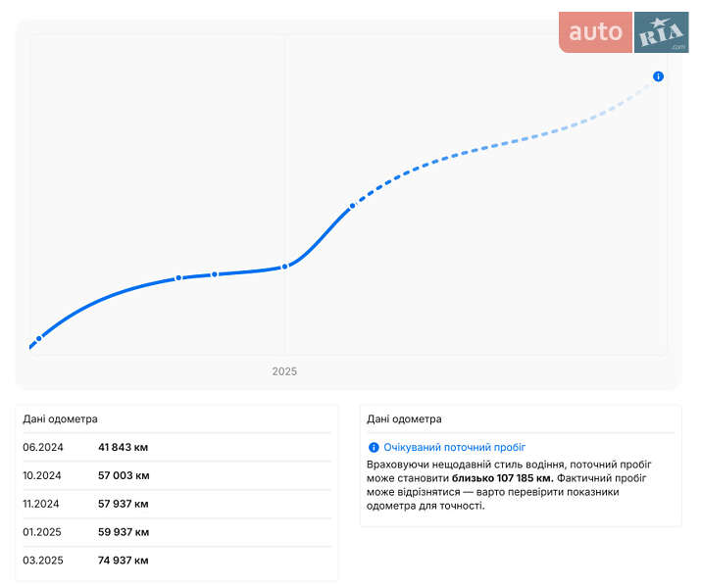
Task: Click the 01.2025 odometer row
Action: tap(176, 532)
